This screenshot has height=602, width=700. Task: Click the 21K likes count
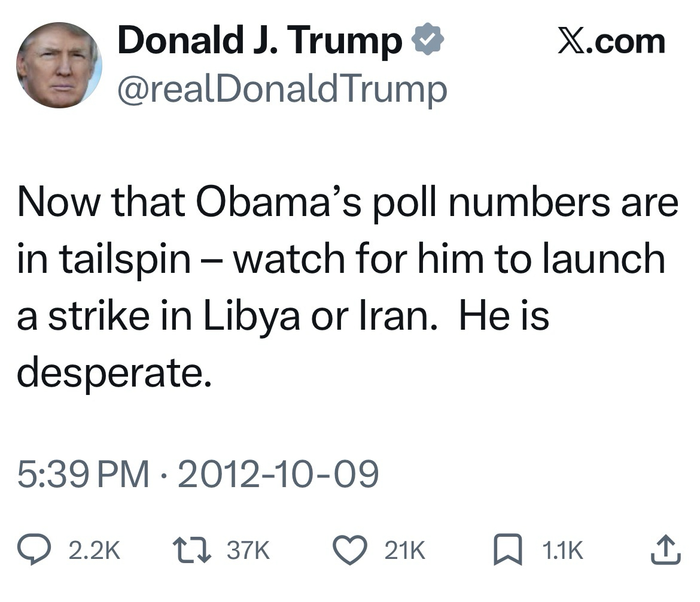coord(404,551)
